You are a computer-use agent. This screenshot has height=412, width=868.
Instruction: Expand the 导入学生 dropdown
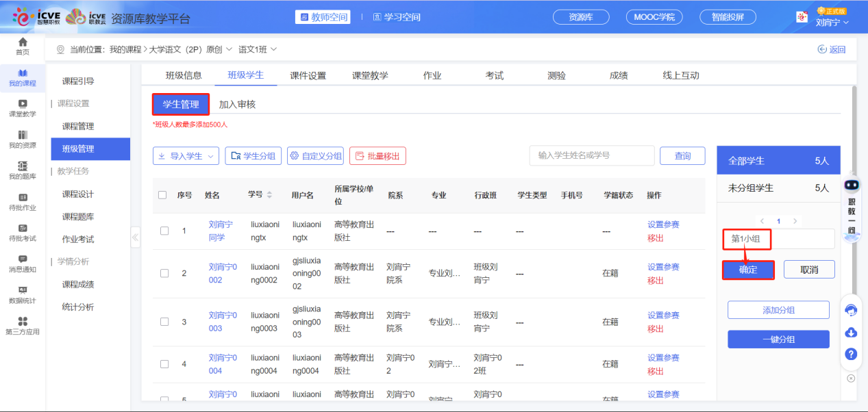click(186, 156)
